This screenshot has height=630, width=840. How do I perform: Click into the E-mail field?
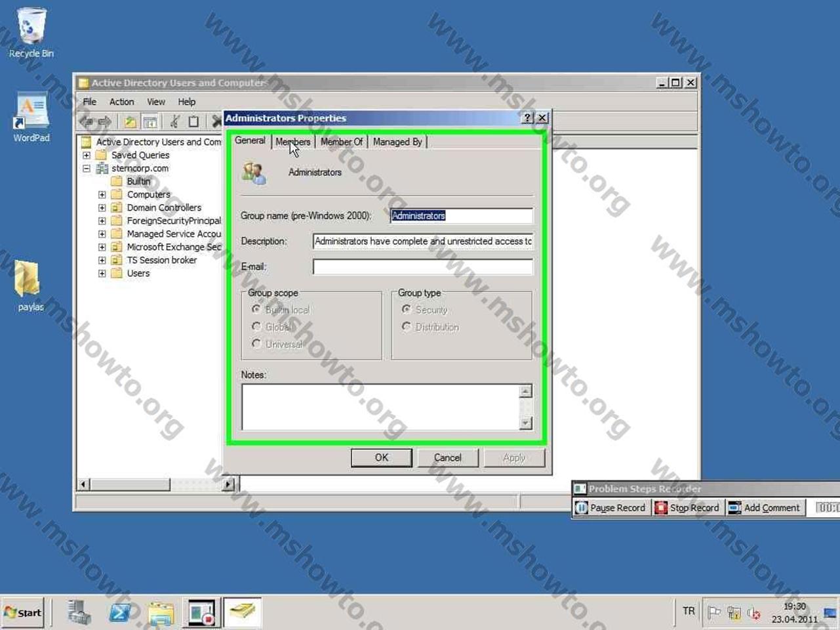pos(423,267)
